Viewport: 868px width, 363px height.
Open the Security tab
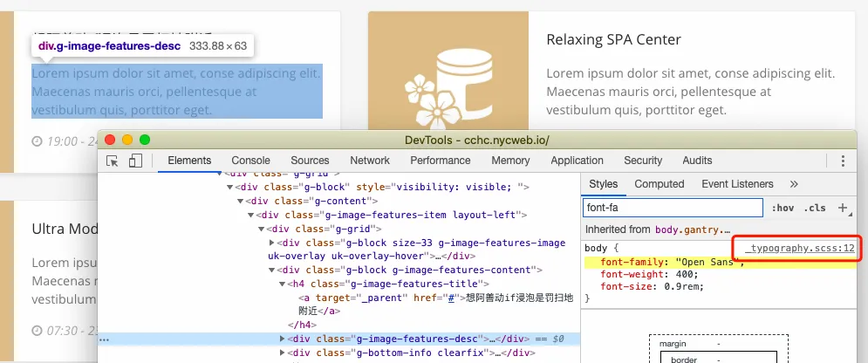coord(643,161)
